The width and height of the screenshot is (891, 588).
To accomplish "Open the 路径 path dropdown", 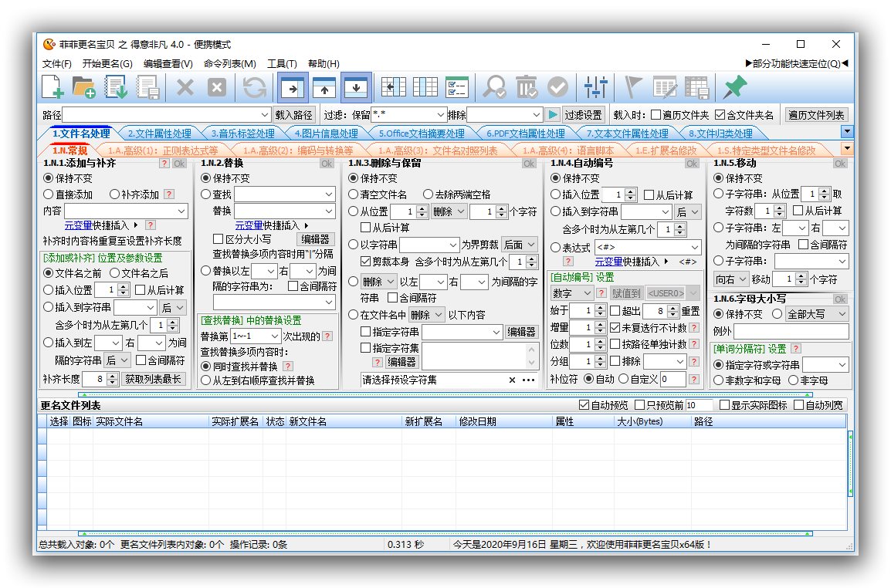I will tap(264, 115).
